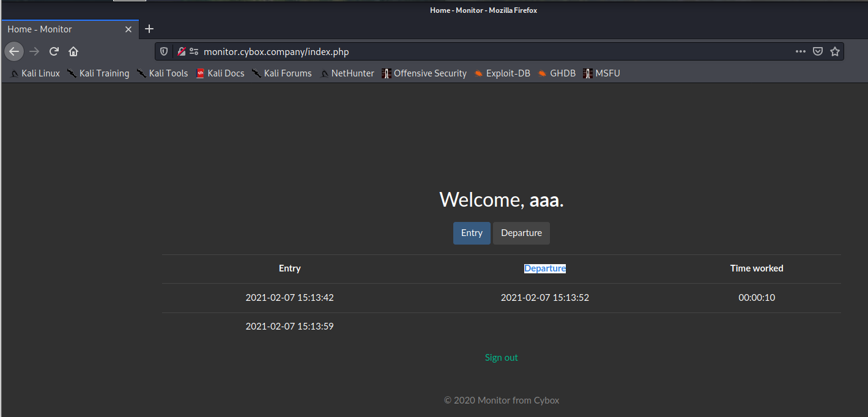The height and width of the screenshot is (417, 868).
Task: Open Kali Tools bookmark
Action: pos(163,73)
